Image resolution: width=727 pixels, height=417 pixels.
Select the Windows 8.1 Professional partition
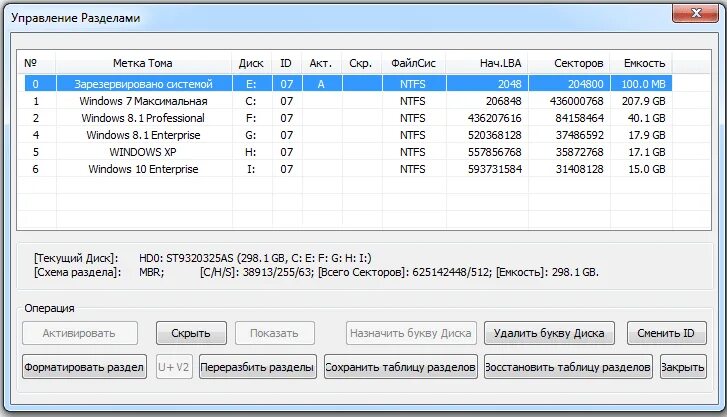click(x=348, y=118)
